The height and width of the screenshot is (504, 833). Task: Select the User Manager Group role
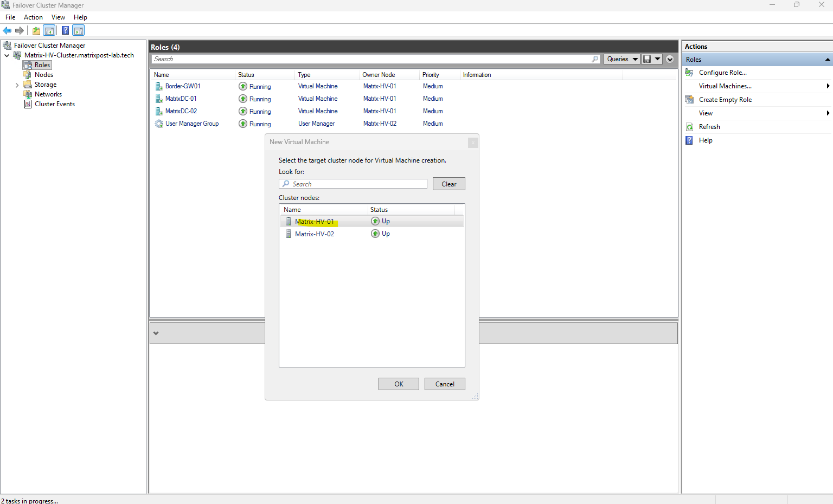[x=192, y=124]
